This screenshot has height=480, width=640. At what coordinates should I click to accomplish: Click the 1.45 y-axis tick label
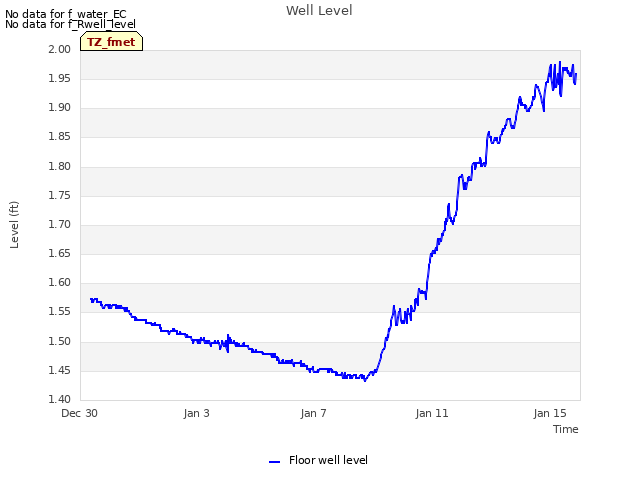click(60, 370)
